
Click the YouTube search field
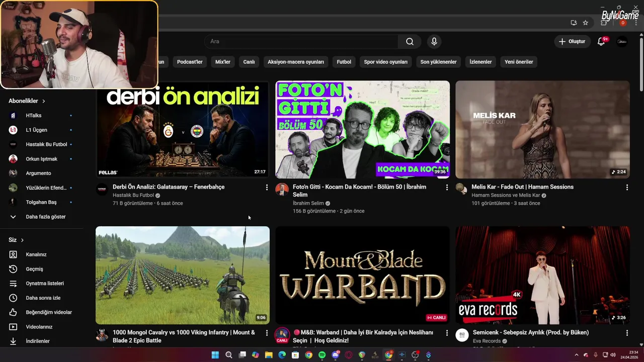click(x=301, y=41)
